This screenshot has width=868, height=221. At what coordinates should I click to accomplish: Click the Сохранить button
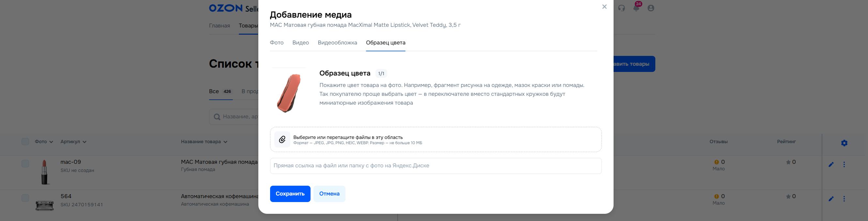point(290,194)
